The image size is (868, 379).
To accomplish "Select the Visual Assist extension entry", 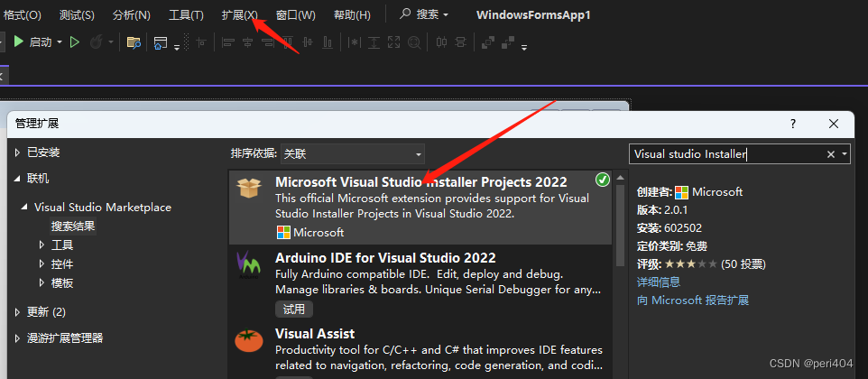I will [x=420, y=351].
